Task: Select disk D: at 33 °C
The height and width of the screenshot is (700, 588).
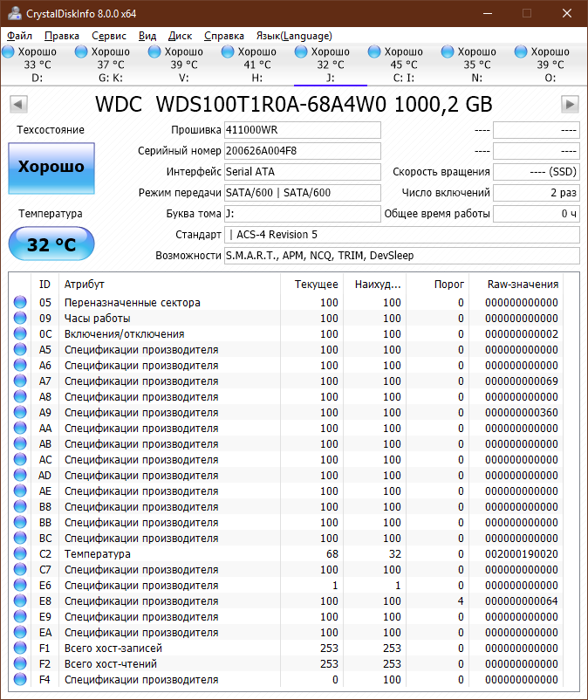Action: click(x=37, y=65)
